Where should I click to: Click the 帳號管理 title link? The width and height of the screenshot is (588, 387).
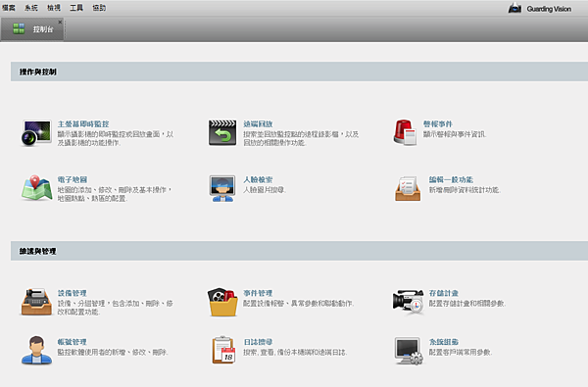[x=72, y=342]
